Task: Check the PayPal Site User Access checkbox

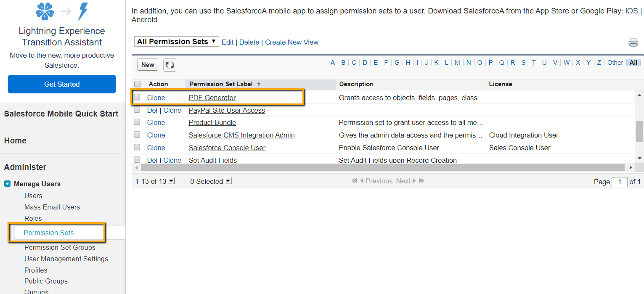Action: (137, 110)
